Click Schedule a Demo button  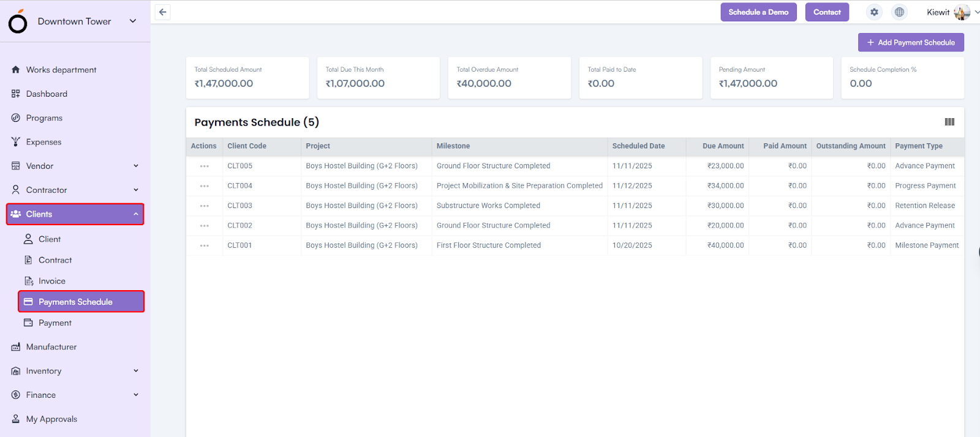758,12
